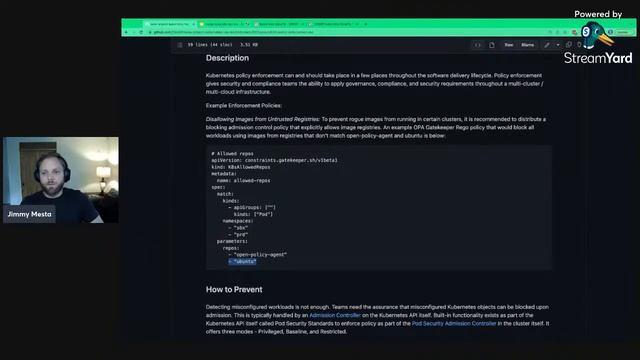640x360 pixels.
Task: Click the "open-policy-agent" code line
Action: click(258, 255)
